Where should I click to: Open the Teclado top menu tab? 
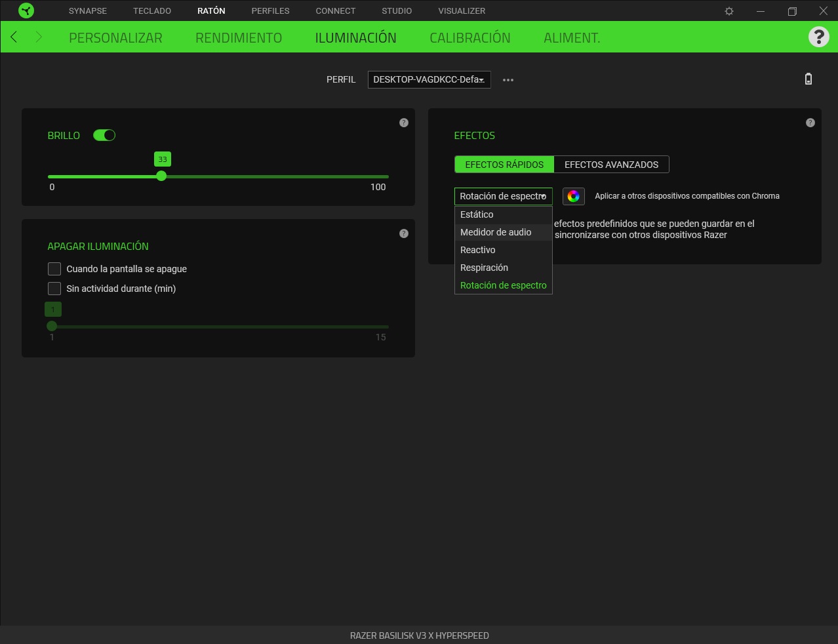point(152,11)
